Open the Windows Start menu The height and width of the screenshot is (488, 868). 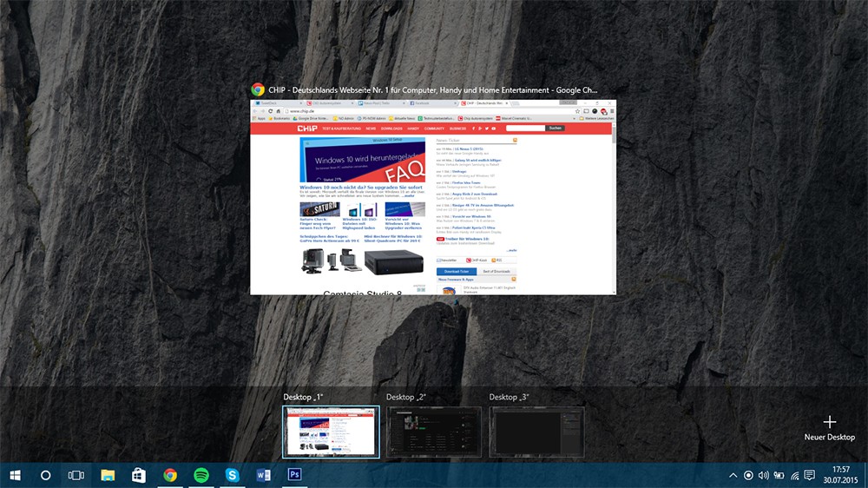[15, 475]
